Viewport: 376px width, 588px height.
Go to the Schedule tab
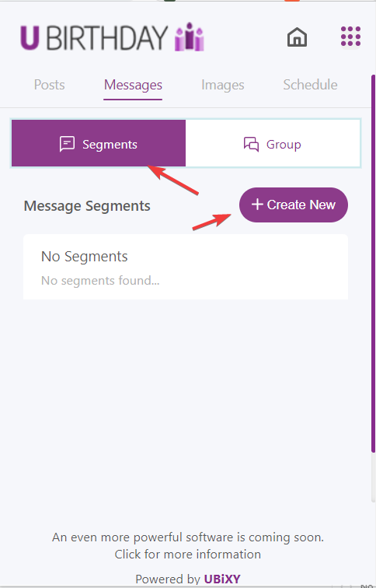(x=310, y=85)
